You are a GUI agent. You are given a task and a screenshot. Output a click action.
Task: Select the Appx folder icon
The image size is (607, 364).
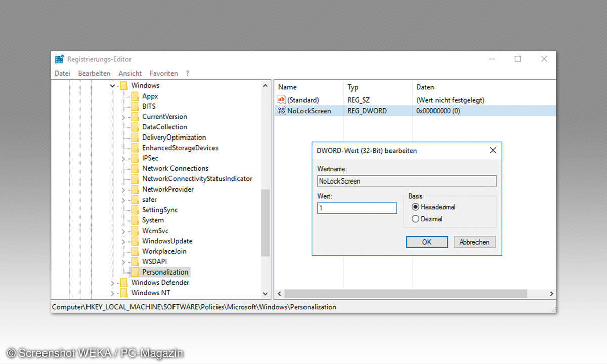135,96
